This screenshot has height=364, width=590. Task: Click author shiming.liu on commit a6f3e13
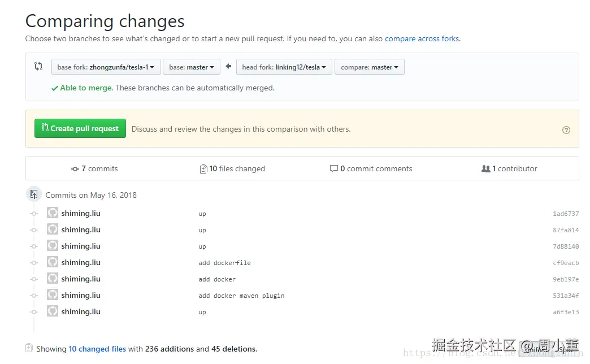[x=81, y=311]
